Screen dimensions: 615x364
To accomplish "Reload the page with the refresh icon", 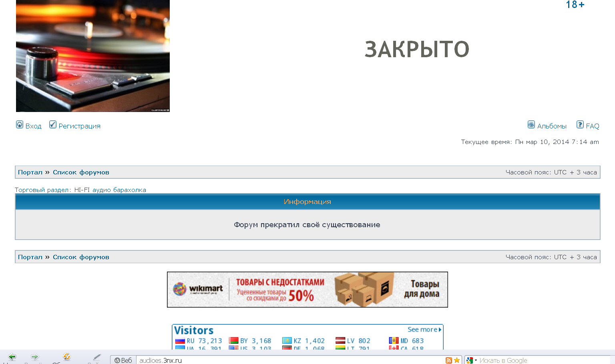I will click(x=66, y=357).
